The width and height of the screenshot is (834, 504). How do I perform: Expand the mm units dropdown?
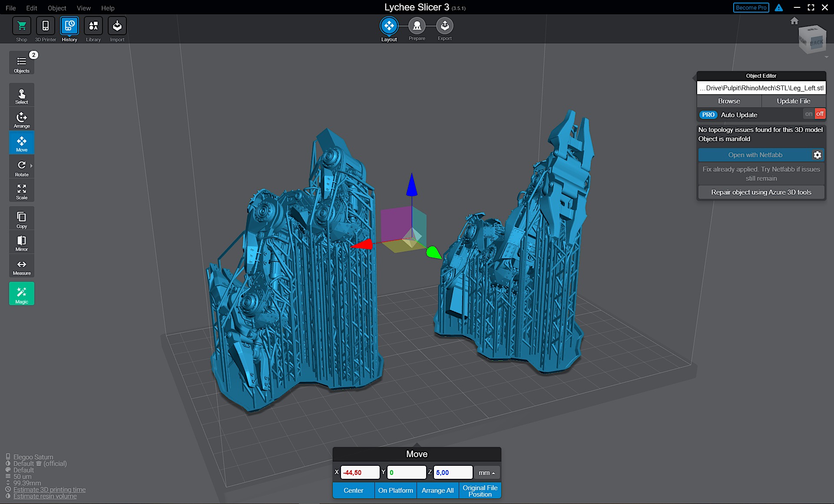[486, 473]
